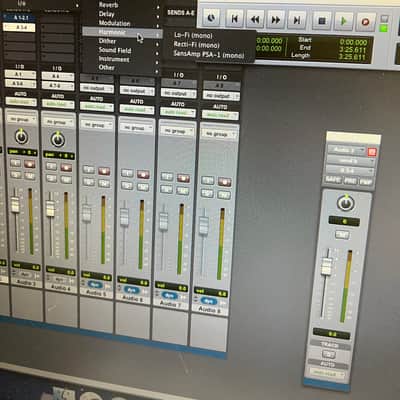The image size is (400, 400).
Task: Choose Lo-Fi (mono) from the submenu
Action: pyautogui.click(x=193, y=35)
